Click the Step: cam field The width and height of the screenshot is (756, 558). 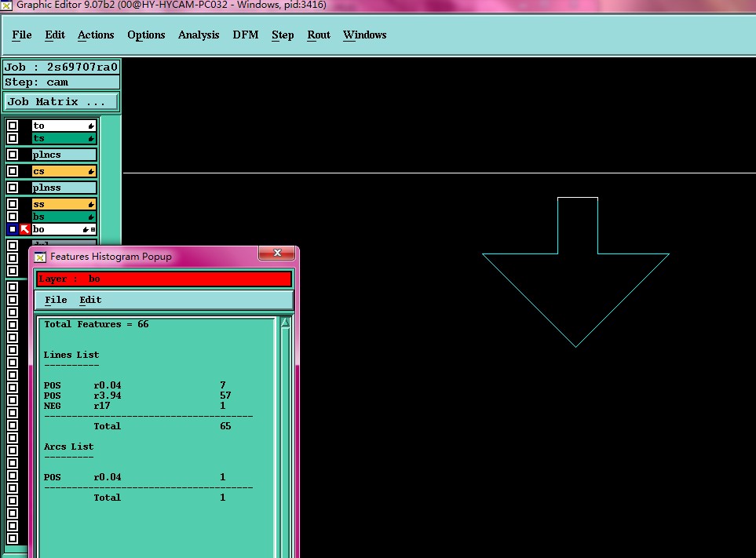61,82
